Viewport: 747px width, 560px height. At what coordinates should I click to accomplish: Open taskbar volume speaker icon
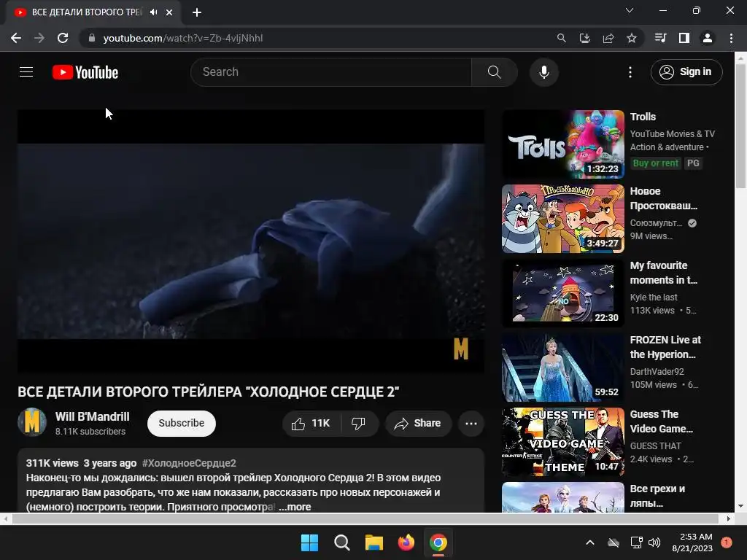pos(654,542)
